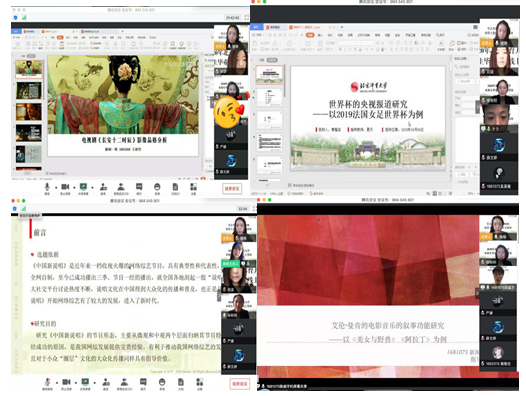Switch to home tab in top-left WPS window

(16, 31)
